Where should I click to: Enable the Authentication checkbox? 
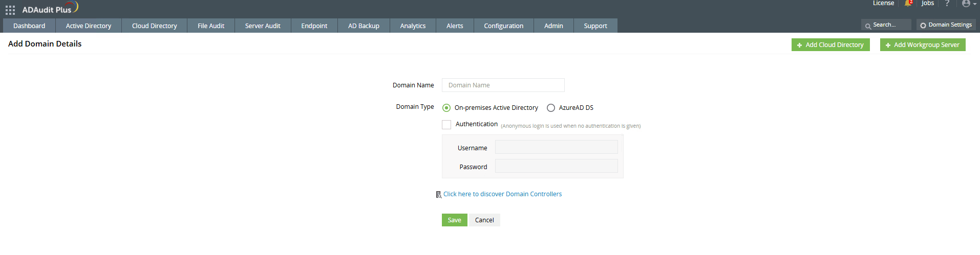446,125
